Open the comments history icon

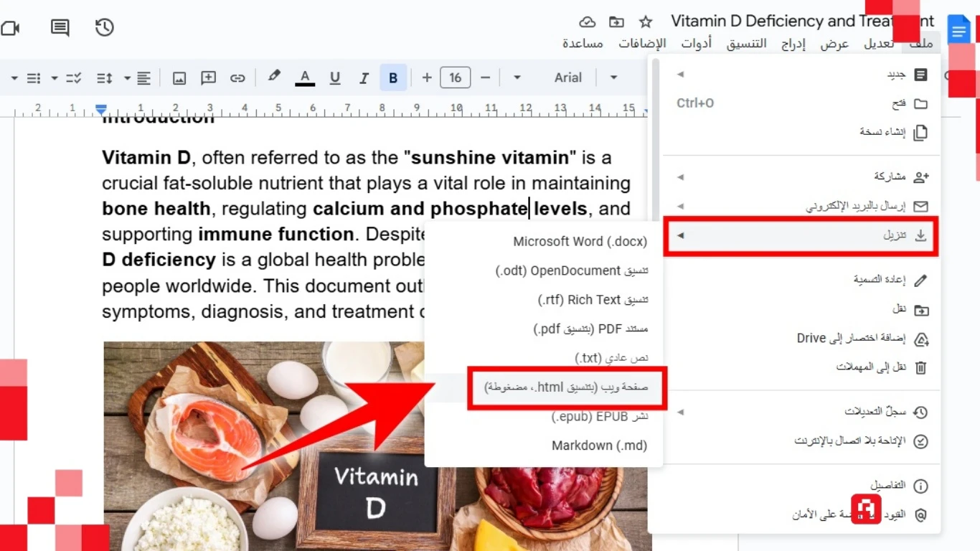tap(60, 28)
